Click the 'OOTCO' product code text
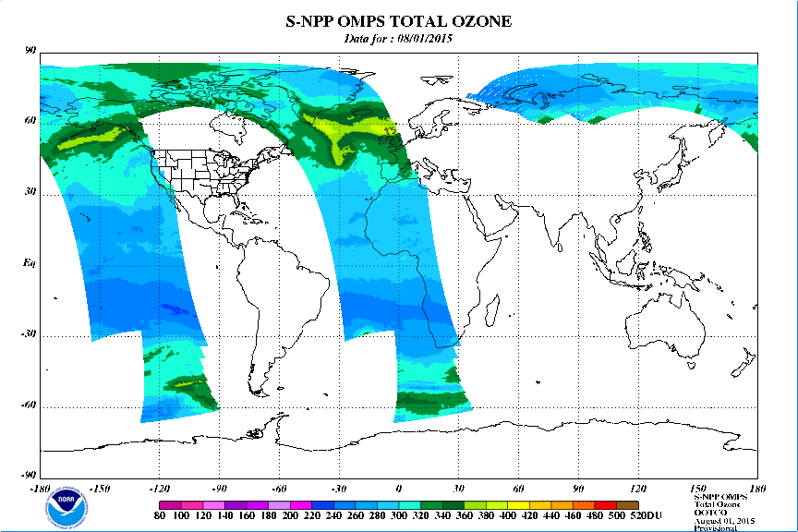The height and width of the screenshot is (532, 798). [x=710, y=513]
